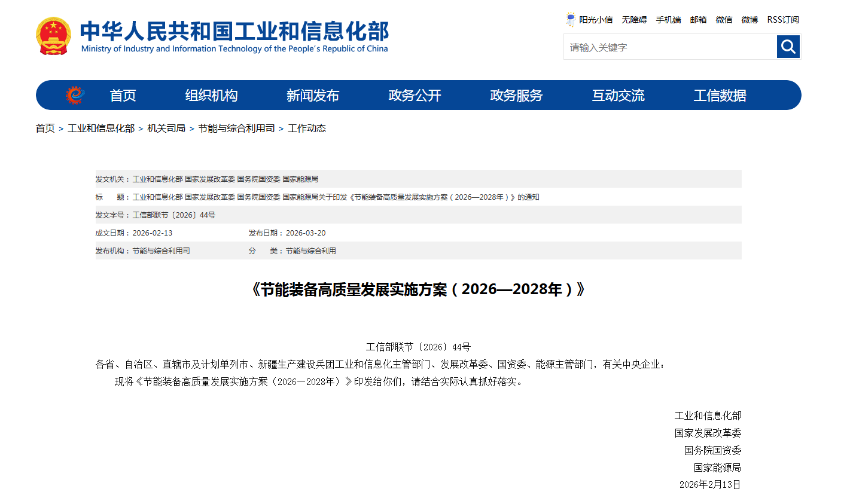Screen dimensions: 847x504
Task: Go to 新闻发布 section
Action: pos(313,96)
